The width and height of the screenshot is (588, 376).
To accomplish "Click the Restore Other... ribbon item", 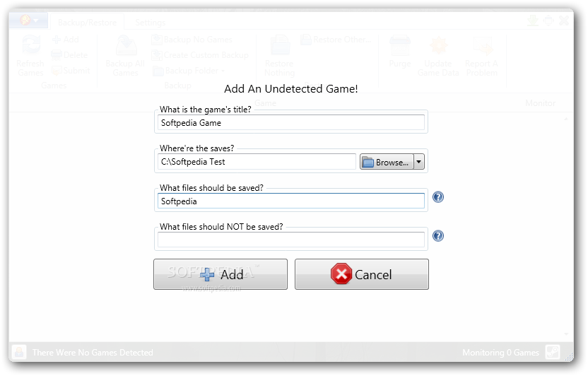I will [336, 40].
